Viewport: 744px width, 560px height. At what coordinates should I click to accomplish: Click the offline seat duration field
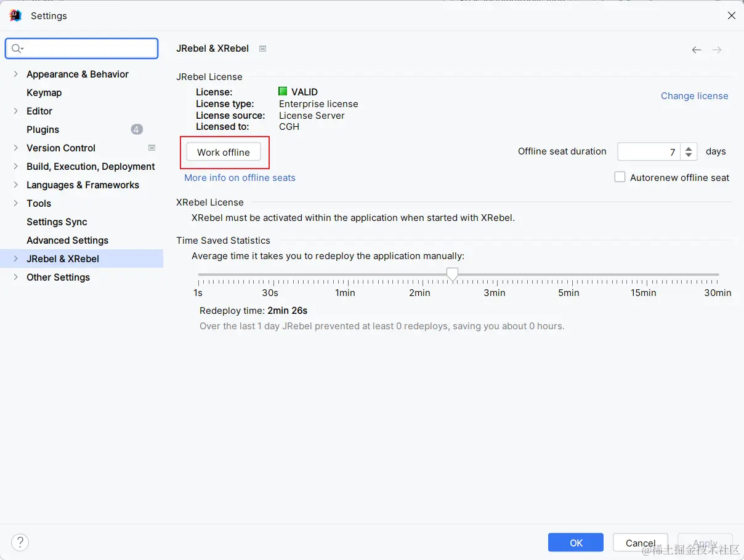pyautogui.click(x=649, y=152)
